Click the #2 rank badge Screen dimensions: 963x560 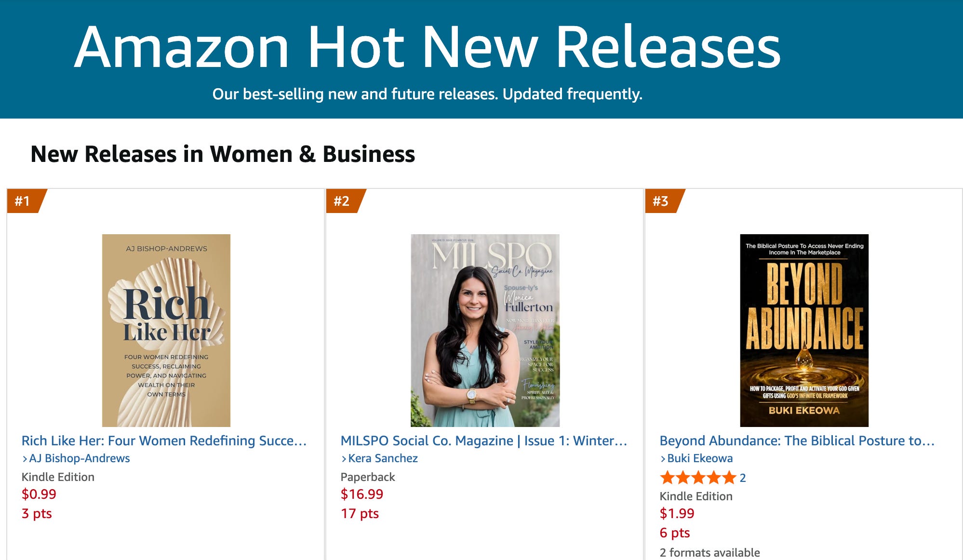pos(344,201)
